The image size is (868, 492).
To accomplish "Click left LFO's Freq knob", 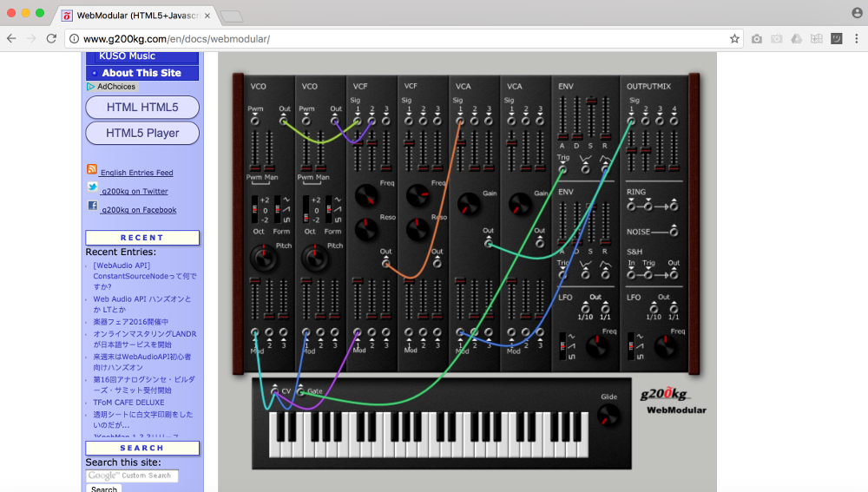I will click(597, 347).
